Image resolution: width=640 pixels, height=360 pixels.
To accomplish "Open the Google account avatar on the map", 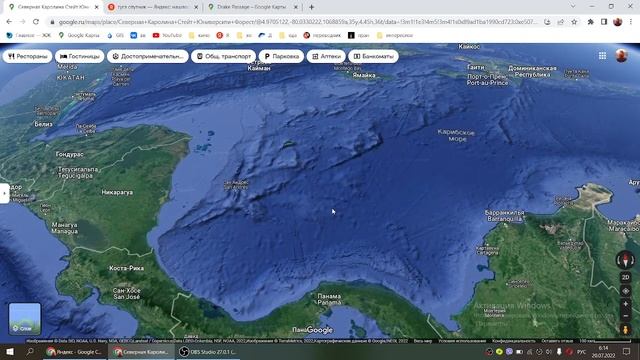I will (x=622, y=56).
